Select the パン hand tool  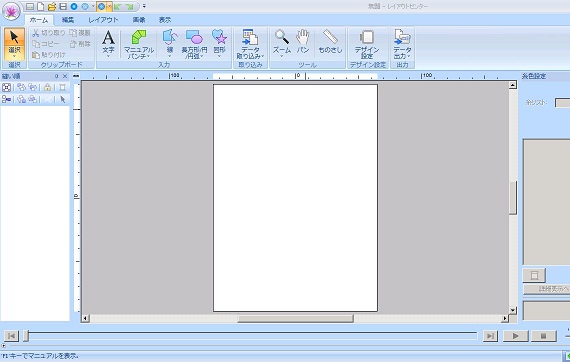[303, 41]
